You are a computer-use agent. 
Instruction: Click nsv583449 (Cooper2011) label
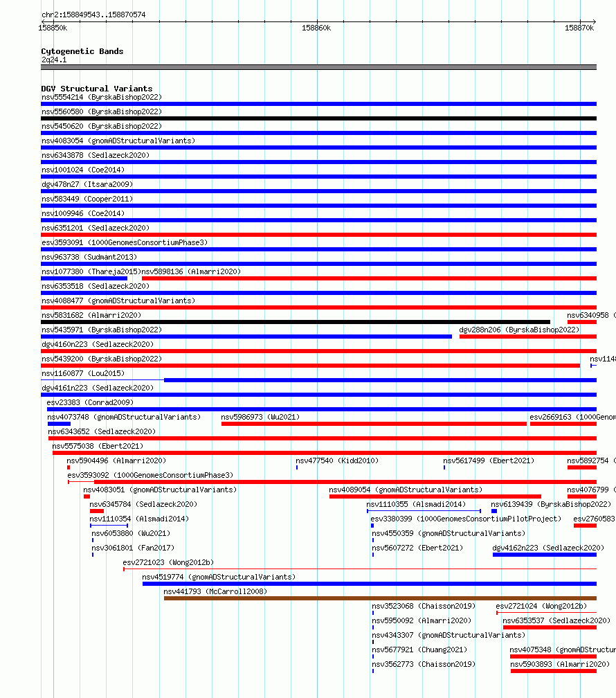pos(87,199)
